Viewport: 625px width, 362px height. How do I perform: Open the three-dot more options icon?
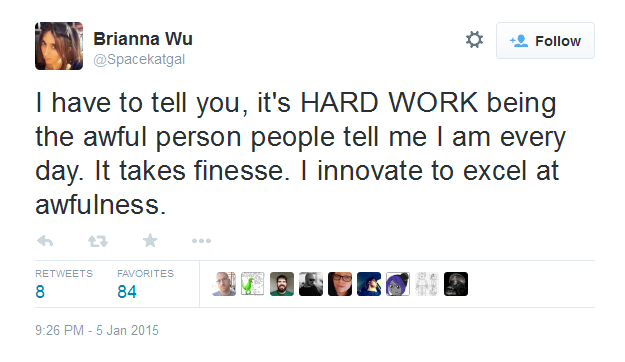click(201, 241)
